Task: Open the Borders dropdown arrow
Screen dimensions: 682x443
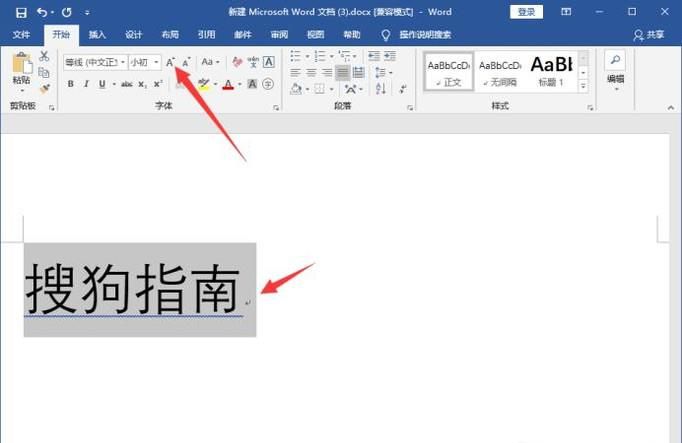Action: 331,89
